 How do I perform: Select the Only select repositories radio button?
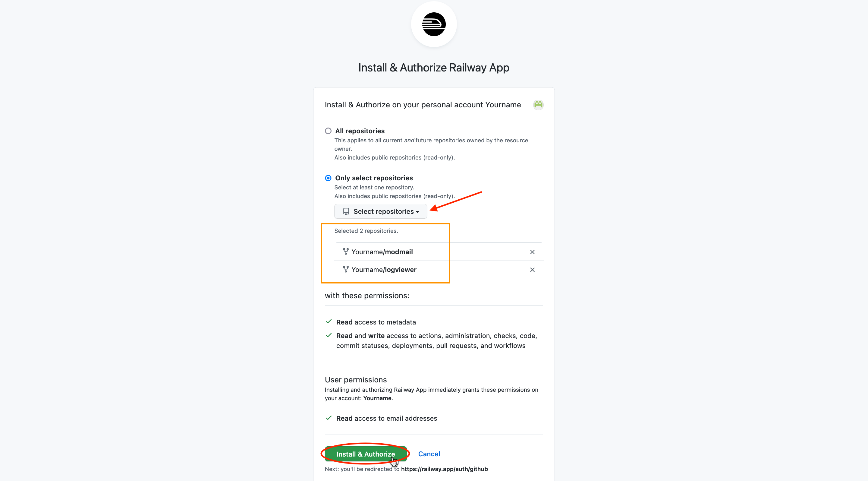pos(328,178)
